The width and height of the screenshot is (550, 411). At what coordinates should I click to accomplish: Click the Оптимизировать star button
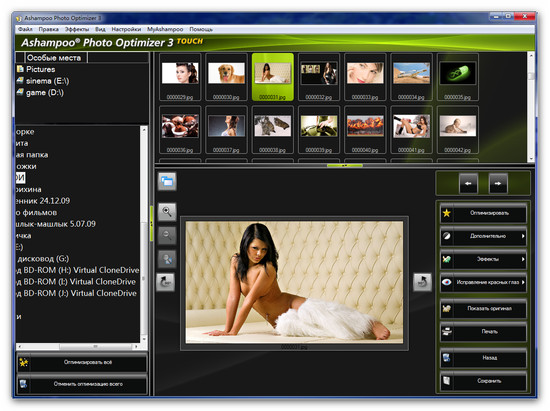click(x=483, y=213)
